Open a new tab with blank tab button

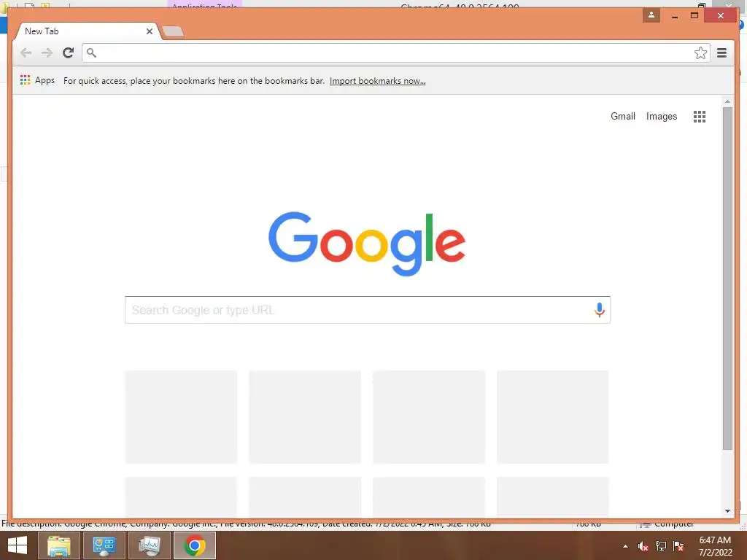pos(173,32)
